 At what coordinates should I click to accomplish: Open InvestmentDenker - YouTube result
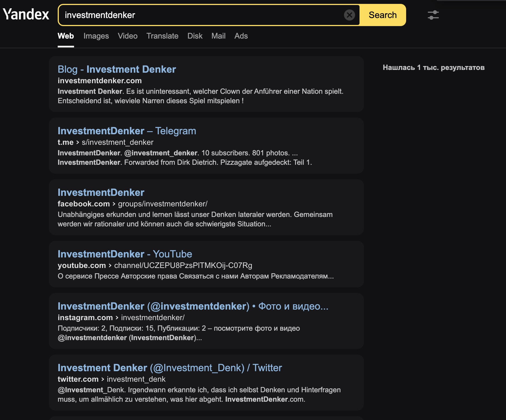(125, 254)
